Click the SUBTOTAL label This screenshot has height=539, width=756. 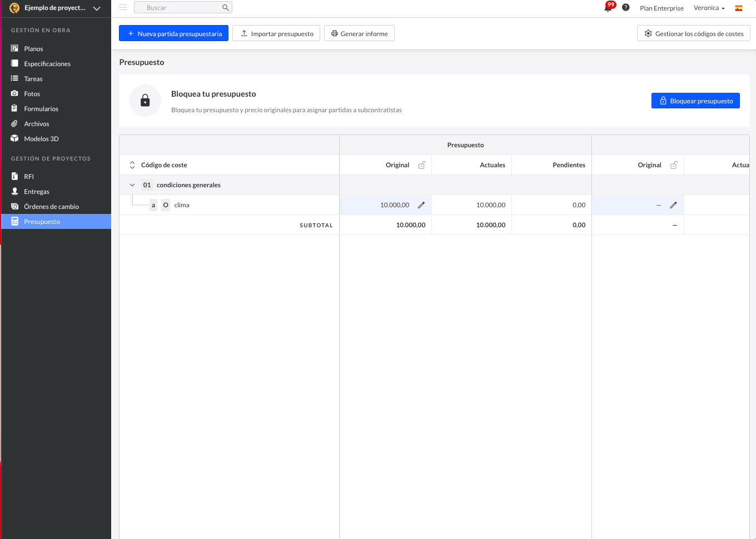(x=316, y=225)
